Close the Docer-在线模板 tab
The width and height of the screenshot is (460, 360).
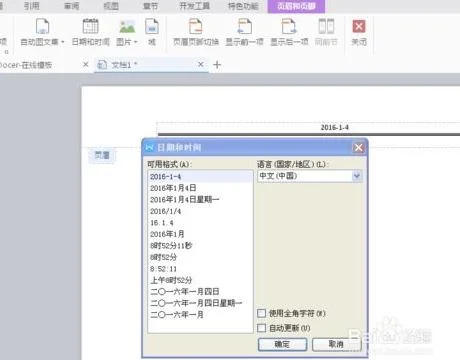pyautogui.click(x=86, y=64)
